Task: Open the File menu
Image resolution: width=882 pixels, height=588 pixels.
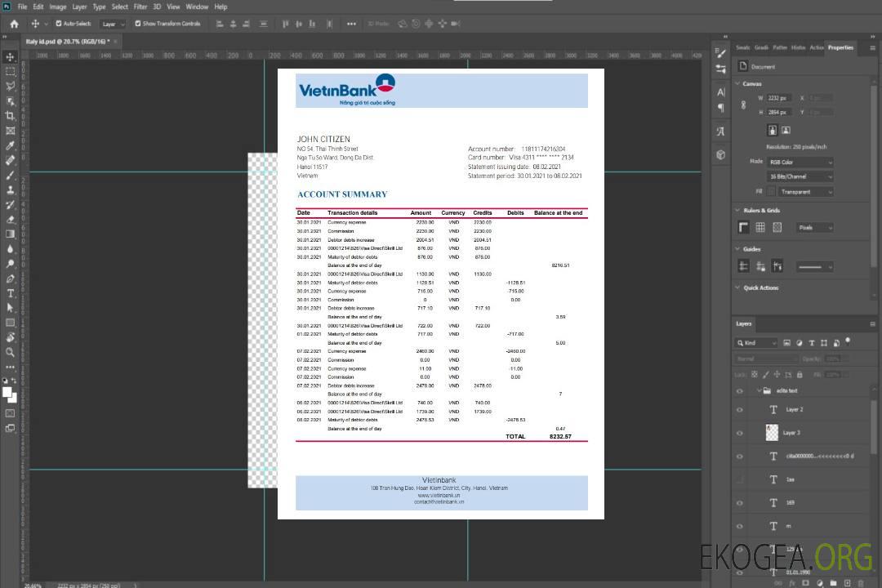Action: [23, 7]
